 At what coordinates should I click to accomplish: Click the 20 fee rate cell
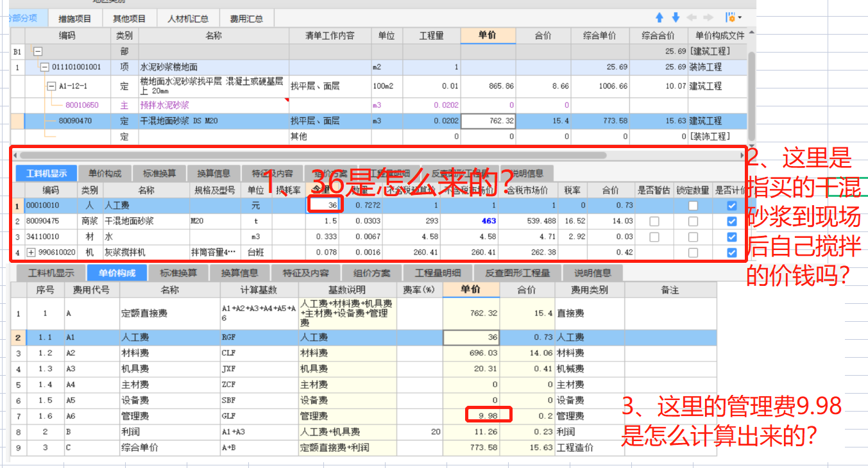point(420,432)
